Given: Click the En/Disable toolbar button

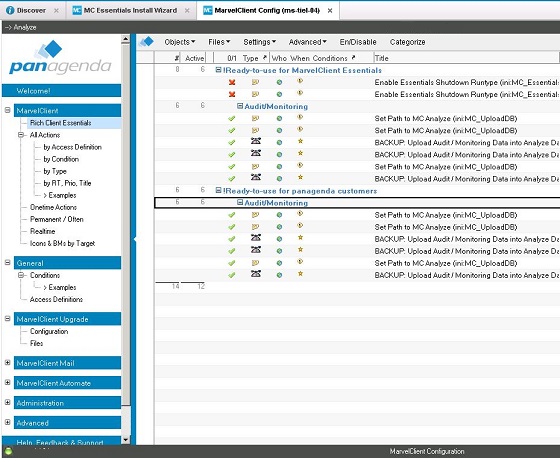Looking at the screenshot, I should [358, 42].
